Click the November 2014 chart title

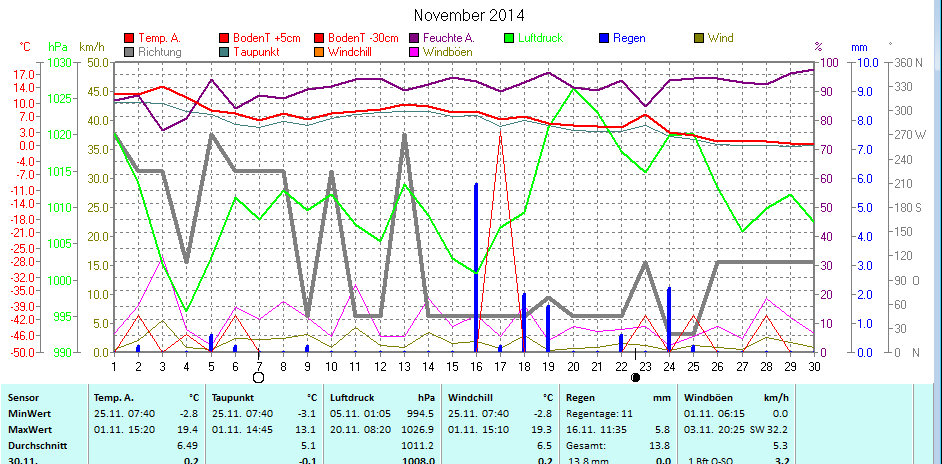click(x=469, y=15)
